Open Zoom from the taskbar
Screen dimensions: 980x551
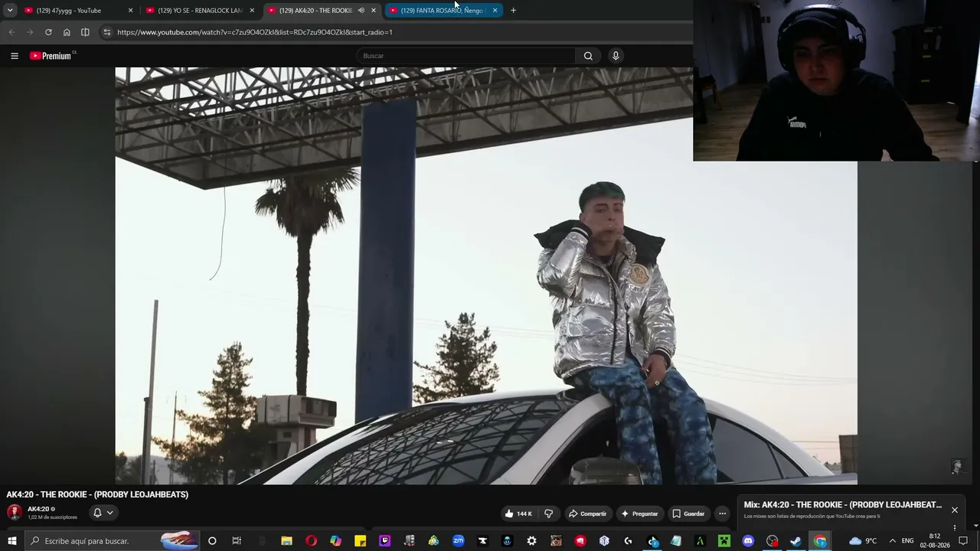coord(458,541)
